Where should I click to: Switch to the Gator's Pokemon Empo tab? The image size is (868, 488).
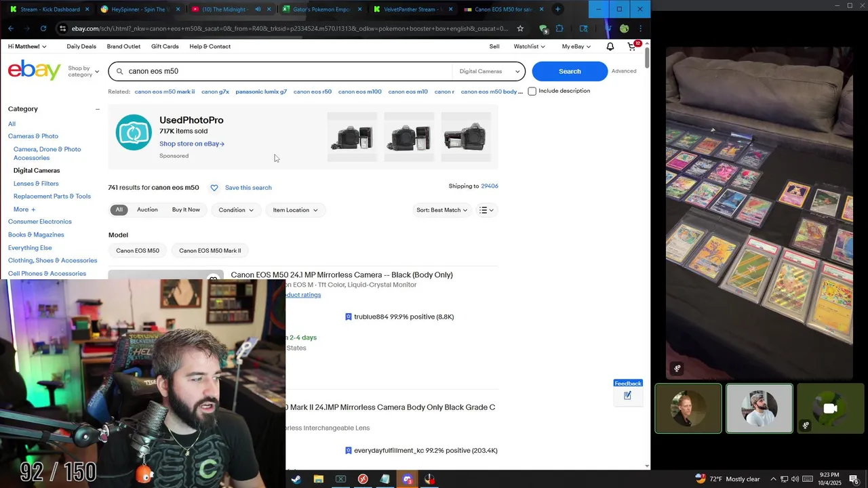(320, 9)
